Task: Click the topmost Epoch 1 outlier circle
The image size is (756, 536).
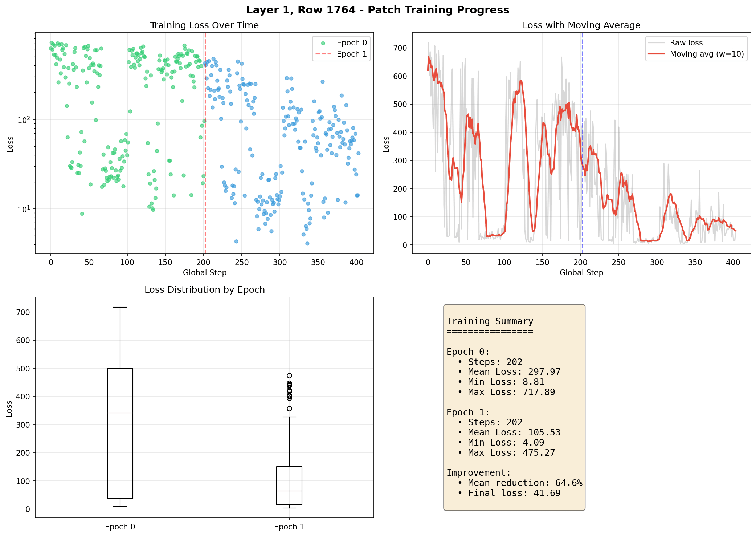Action: pyautogui.click(x=289, y=375)
